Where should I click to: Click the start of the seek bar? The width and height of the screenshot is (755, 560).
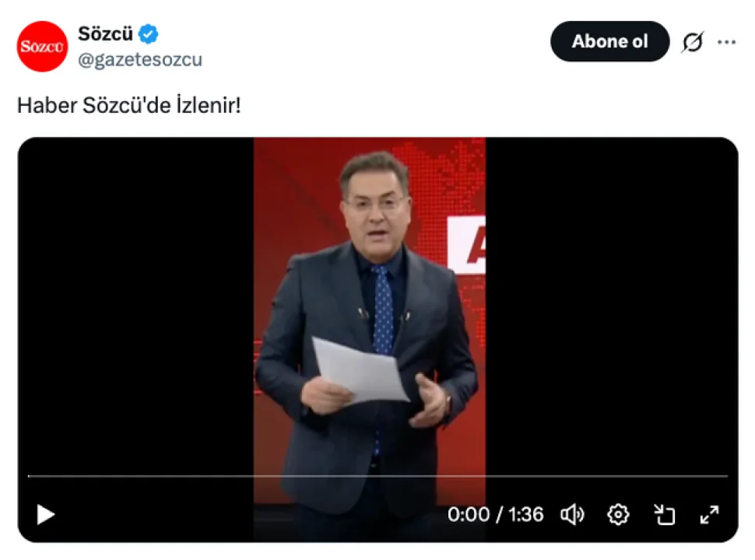click(30, 476)
